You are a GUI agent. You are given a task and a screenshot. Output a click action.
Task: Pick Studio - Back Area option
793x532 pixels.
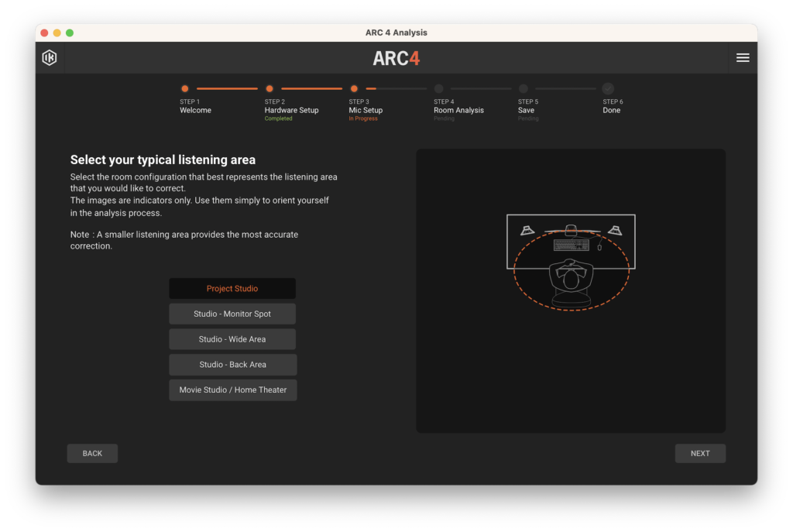click(232, 365)
